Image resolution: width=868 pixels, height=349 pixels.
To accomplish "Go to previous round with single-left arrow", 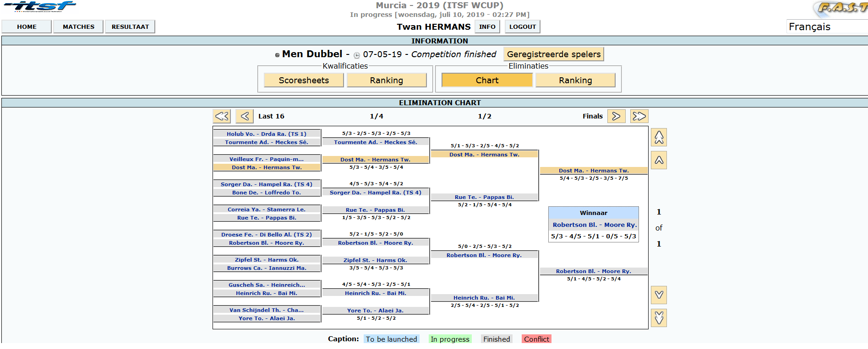I will (x=245, y=116).
